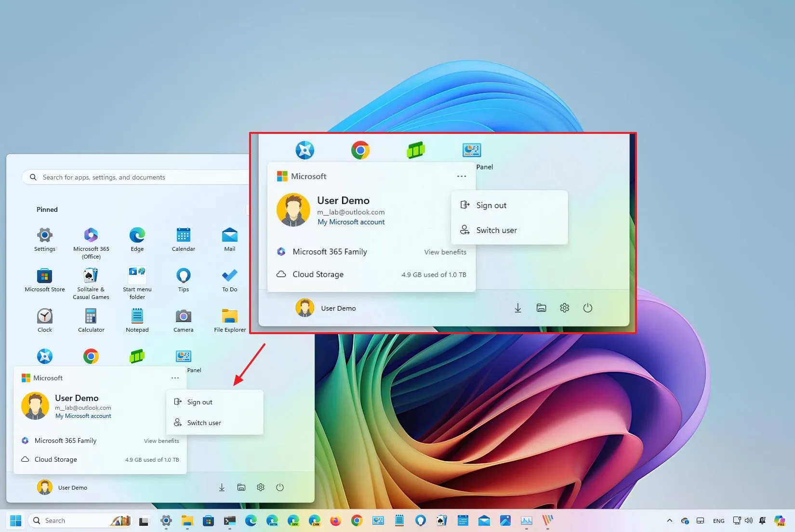The height and width of the screenshot is (532, 795).
Task: Click the power button in Start menu
Action: 280,487
